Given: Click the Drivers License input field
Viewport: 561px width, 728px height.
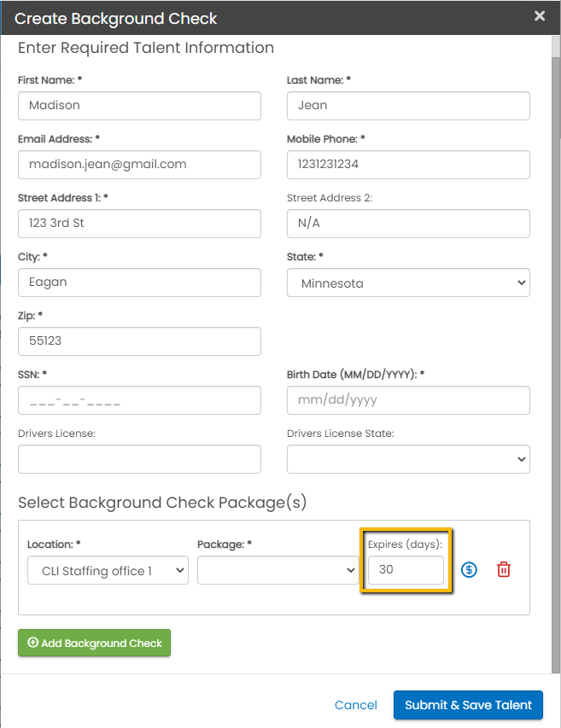Looking at the screenshot, I should (x=139, y=459).
